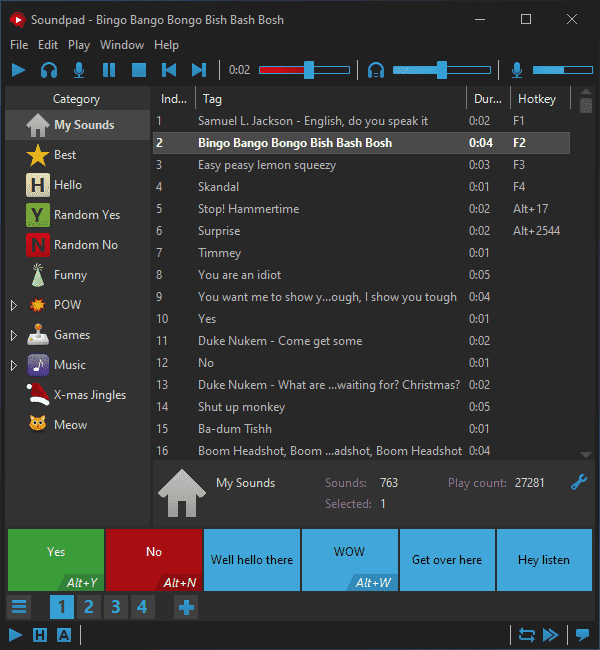Open the hotbar menu list icon
This screenshot has height=650, width=600.
(19, 607)
